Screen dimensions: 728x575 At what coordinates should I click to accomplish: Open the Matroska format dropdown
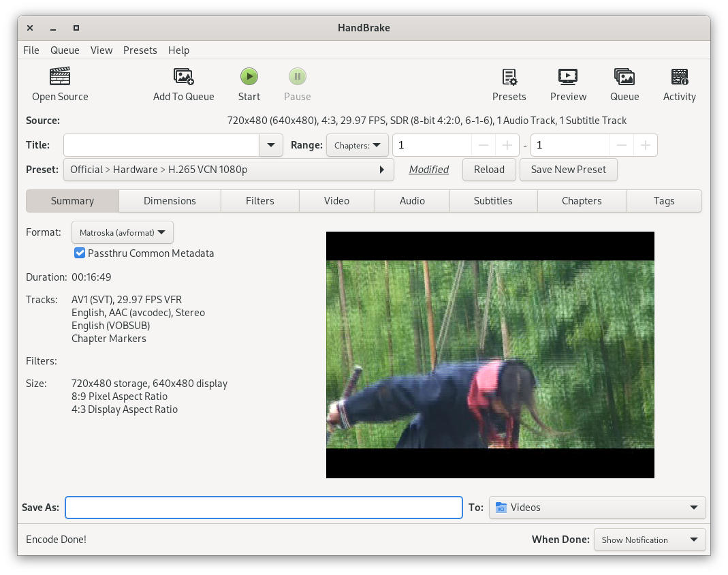tap(123, 232)
